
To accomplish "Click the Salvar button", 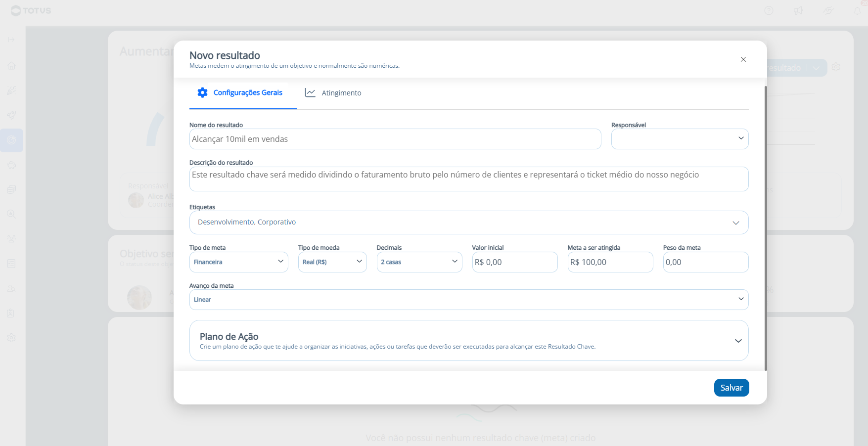I will [731, 388].
